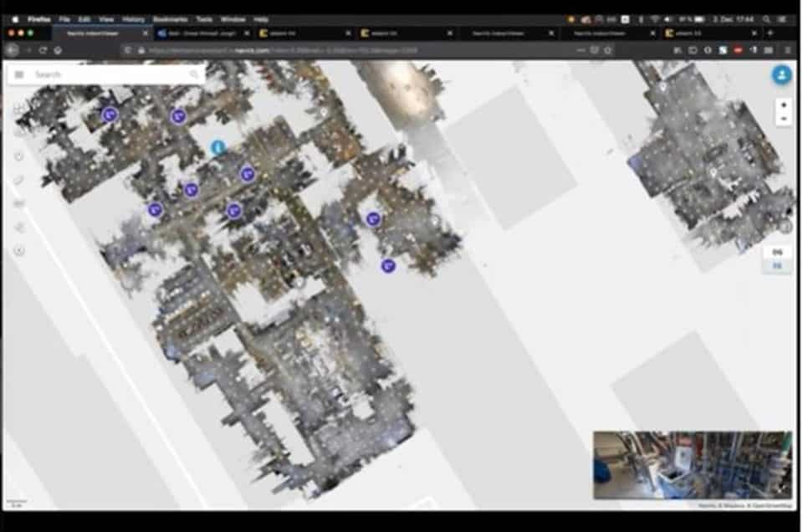The image size is (803, 532).
Task: Click the blue user account icon
Action: (781, 74)
